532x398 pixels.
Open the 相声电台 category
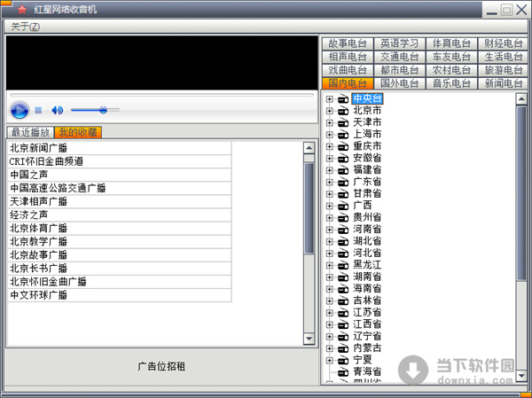point(348,57)
